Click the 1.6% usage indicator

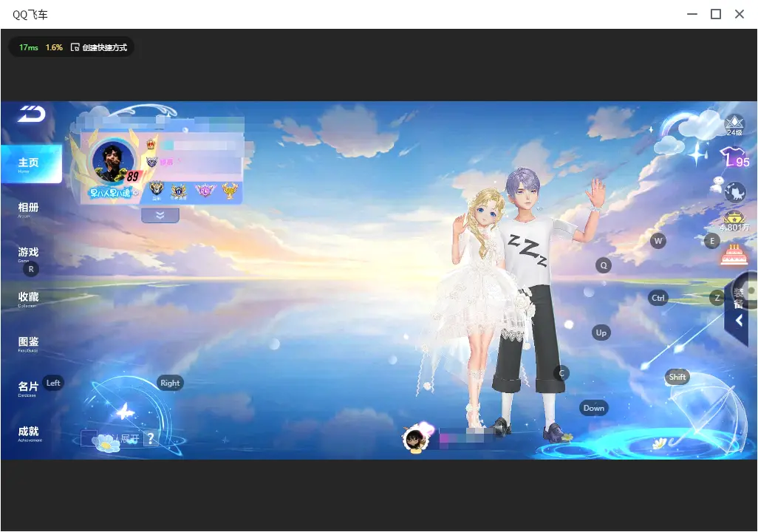54,47
